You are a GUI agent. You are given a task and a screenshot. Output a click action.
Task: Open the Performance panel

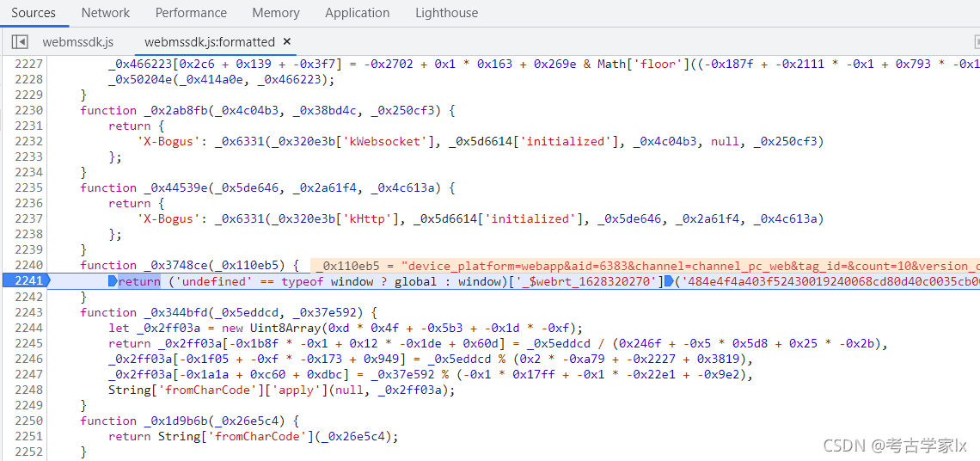point(191,13)
